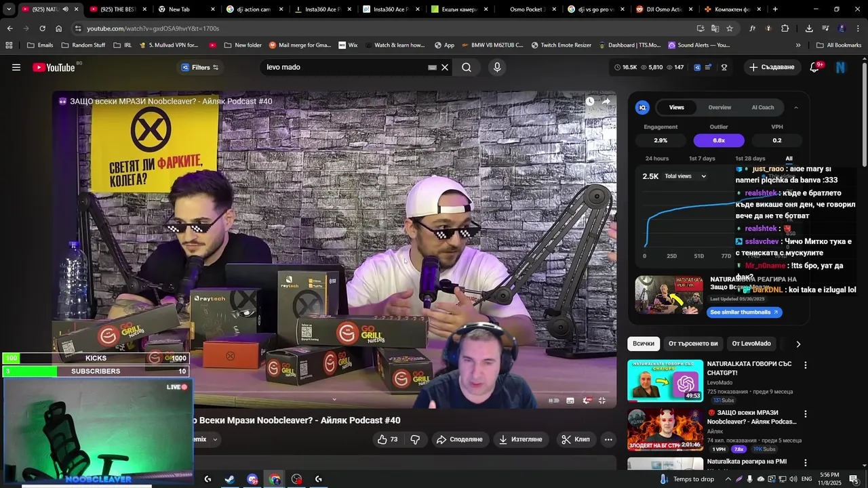The width and height of the screenshot is (868, 488).
Task: Start voice search with the microphone icon
Action: [497, 67]
